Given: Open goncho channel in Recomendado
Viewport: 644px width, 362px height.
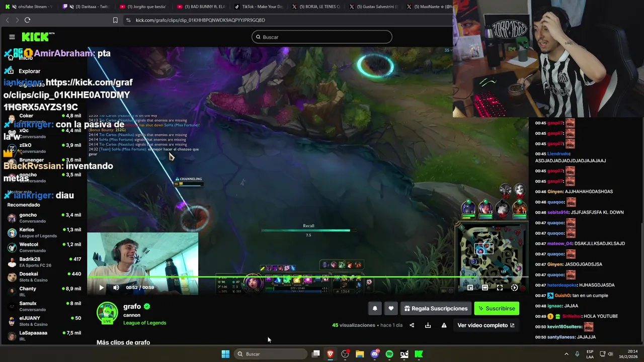Looking at the screenshot, I should click(44, 218).
